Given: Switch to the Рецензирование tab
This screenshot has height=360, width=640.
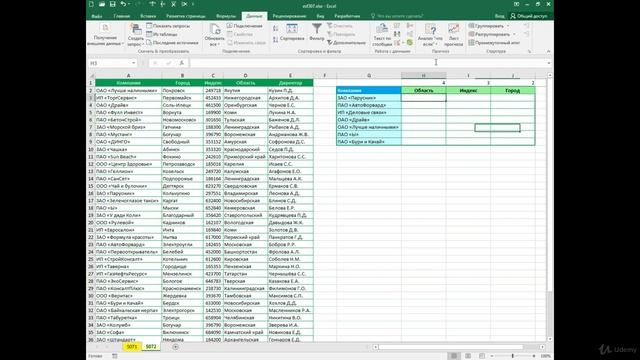Looking at the screenshot, I should tap(289, 16).
